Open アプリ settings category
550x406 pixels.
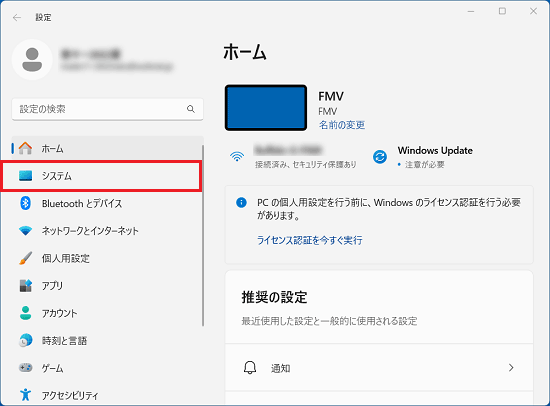107,286
